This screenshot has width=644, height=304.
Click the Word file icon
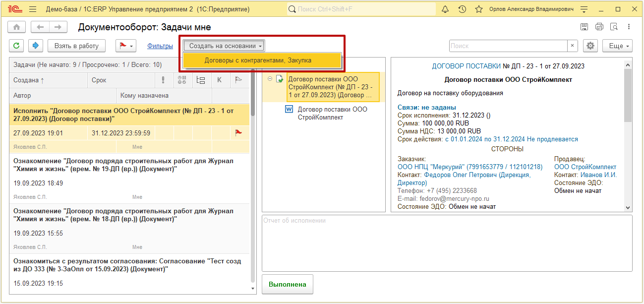tap(289, 110)
